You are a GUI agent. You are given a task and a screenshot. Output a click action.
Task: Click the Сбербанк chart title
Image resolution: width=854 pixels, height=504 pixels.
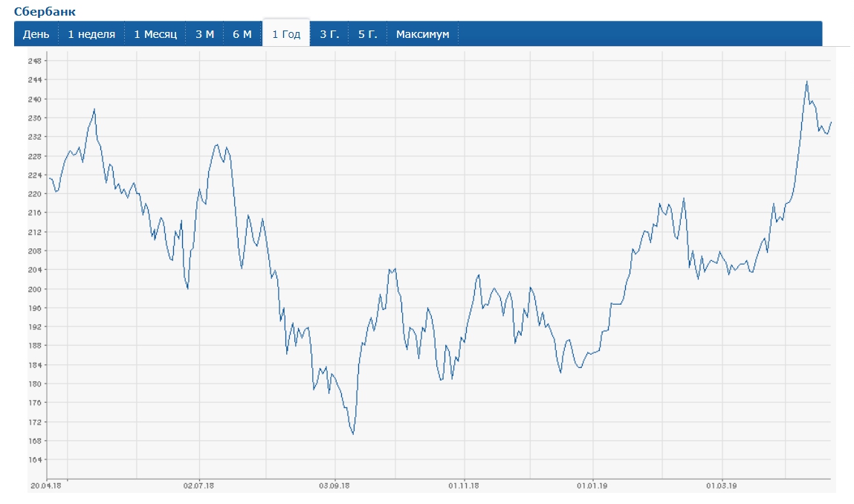tap(45, 11)
